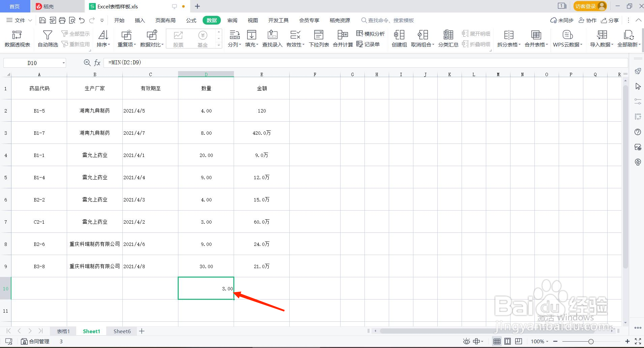Toggle reading-mode crosshair icon in status bar
Image resolution: width=644 pixels, height=348 pixels.
click(x=478, y=341)
